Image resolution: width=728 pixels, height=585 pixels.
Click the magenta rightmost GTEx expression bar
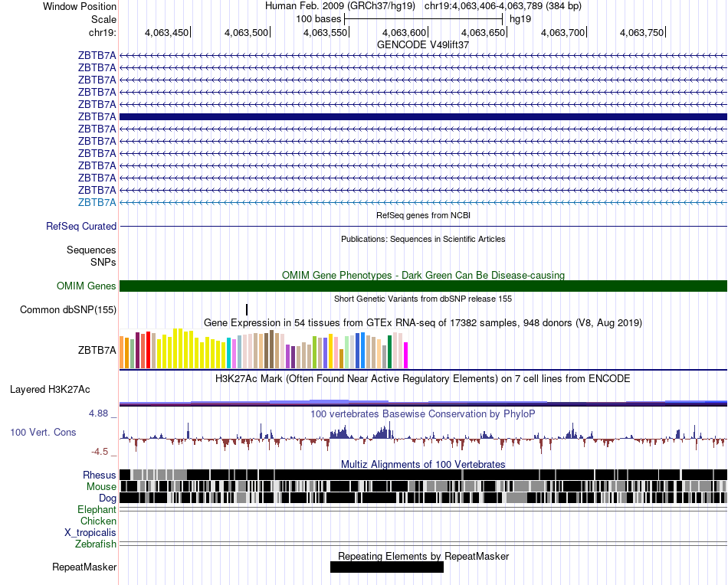(x=406, y=355)
